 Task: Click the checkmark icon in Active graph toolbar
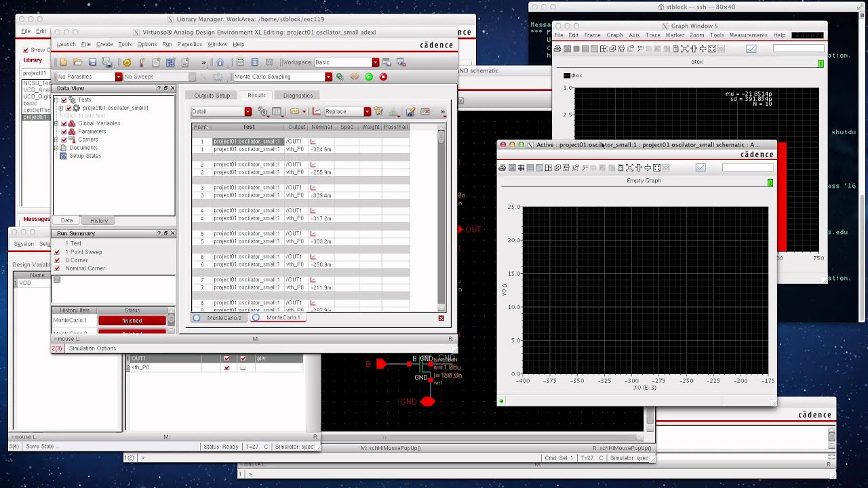pyautogui.click(x=701, y=167)
